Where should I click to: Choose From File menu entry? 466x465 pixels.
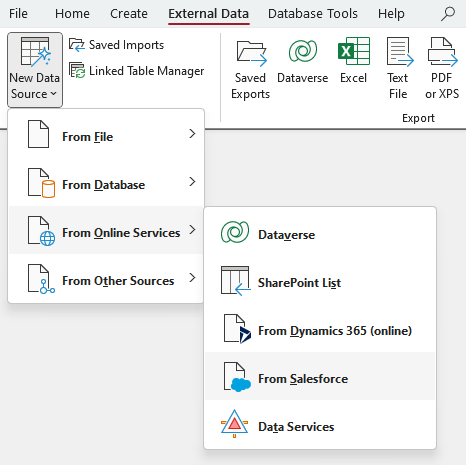click(x=106, y=134)
